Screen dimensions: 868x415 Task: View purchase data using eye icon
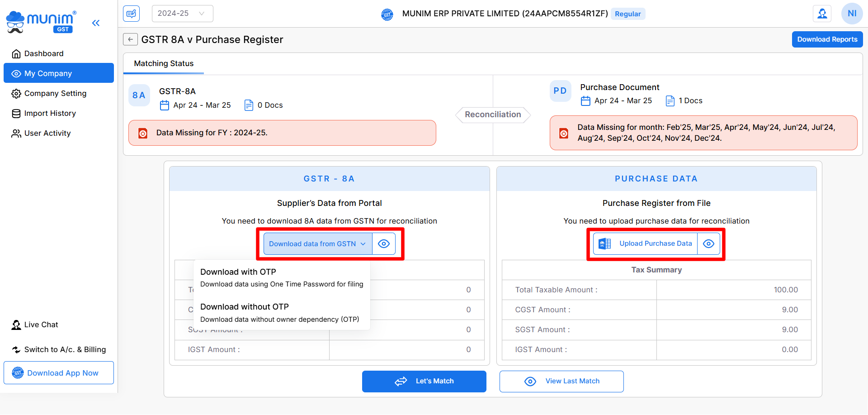click(708, 244)
